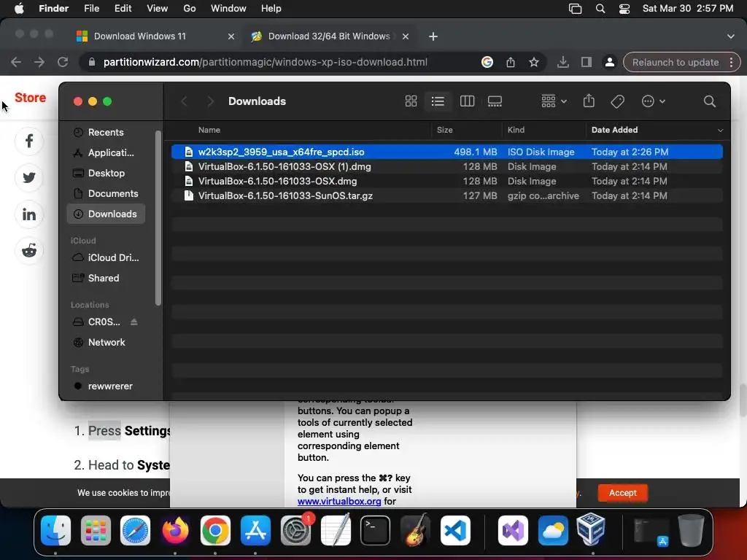Open the File menu
The height and width of the screenshot is (560, 747).
point(91,9)
